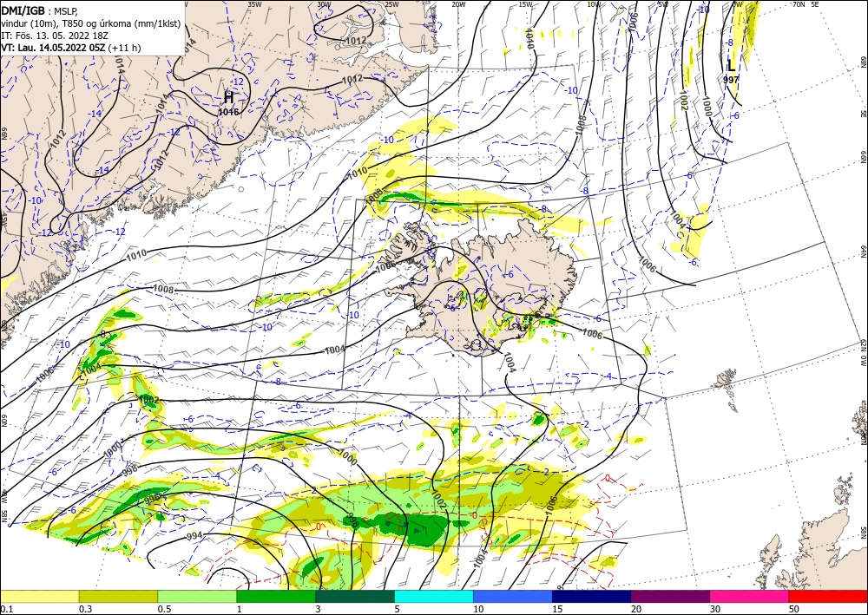Image resolution: width=868 pixels, height=615 pixels.
Task: Click legend value 50
Action: [x=794, y=609]
